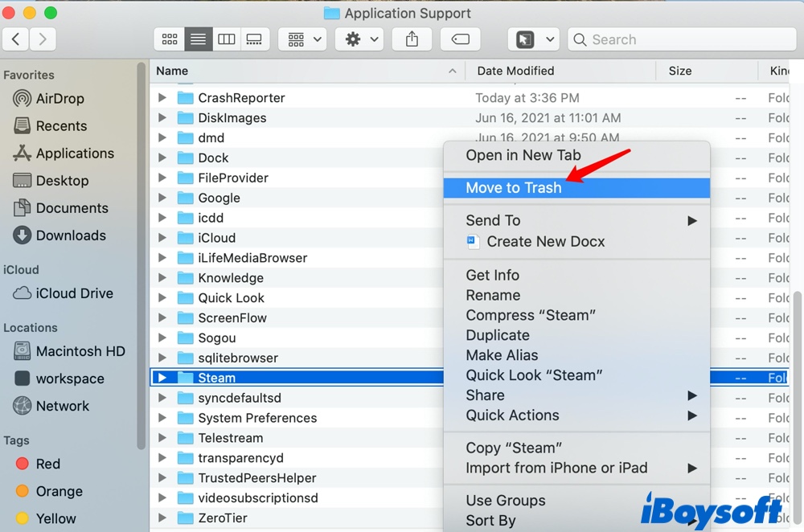The width and height of the screenshot is (804, 532).
Task: Choose Duplicate from context menu
Action: [x=576, y=335]
